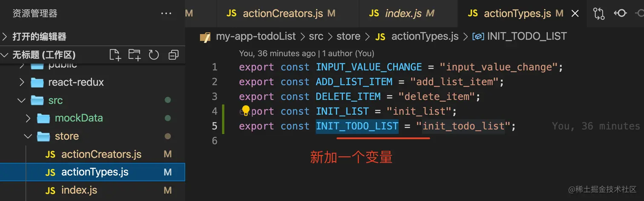Click the highlighted INIT_TODO_LIST on line 5
644x201 pixels.
tap(357, 126)
